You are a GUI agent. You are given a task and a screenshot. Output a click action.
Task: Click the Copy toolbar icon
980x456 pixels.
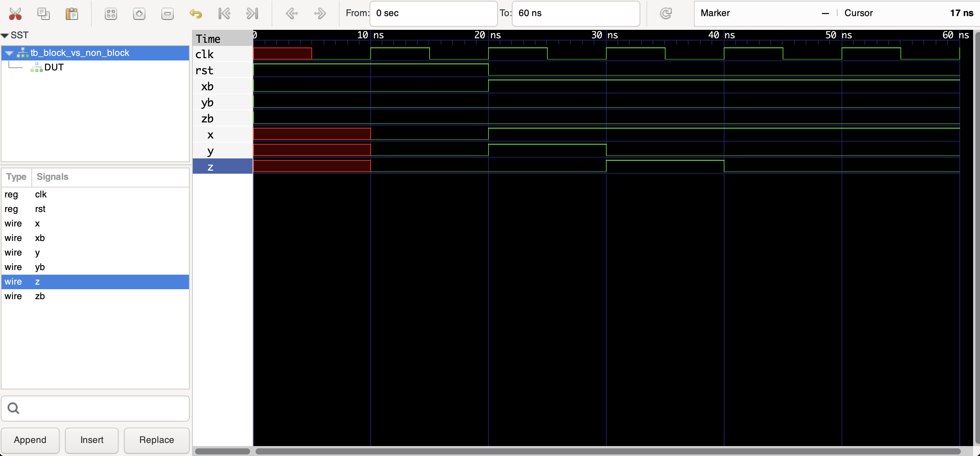[44, 14]
